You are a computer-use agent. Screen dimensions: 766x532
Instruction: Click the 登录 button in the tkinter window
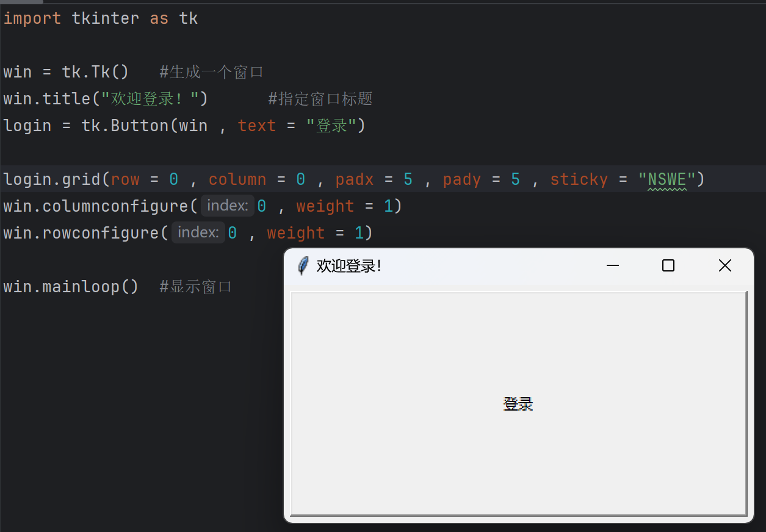(x=519, y=404)
